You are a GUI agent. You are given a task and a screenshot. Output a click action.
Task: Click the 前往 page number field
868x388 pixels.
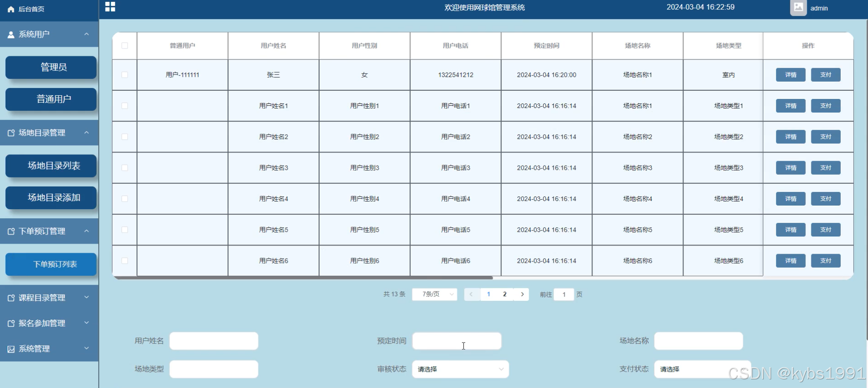[x=564, y=295]
